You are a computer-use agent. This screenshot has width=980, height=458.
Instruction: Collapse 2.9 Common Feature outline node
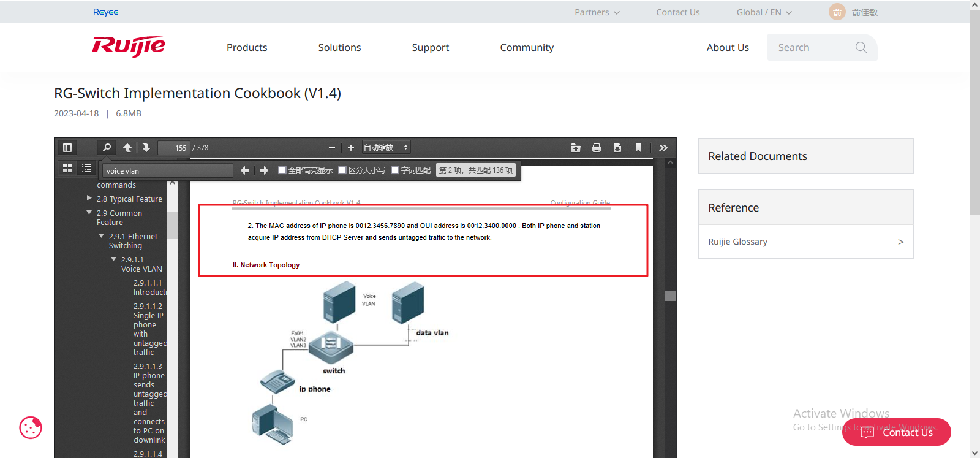89,212
